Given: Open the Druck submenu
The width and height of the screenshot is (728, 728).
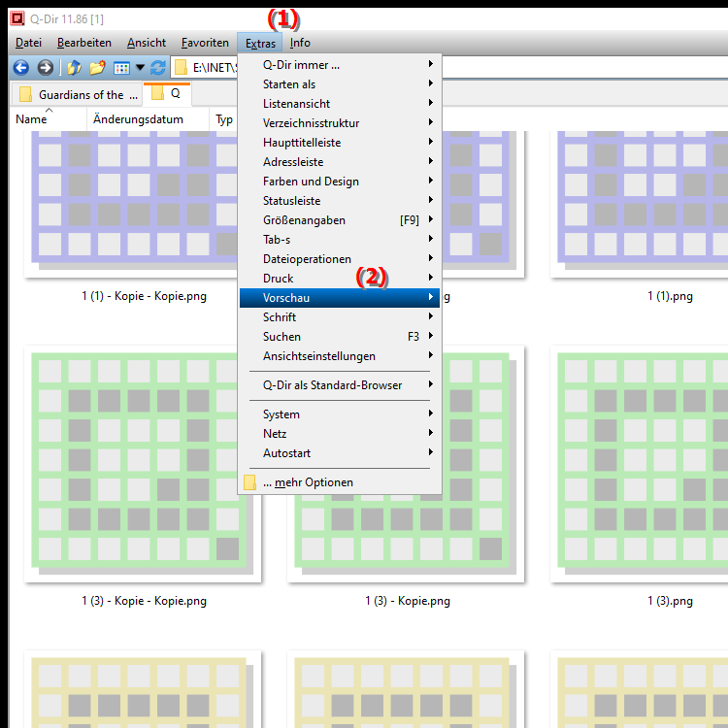Looking at the screenshot, I should [340, 279].
